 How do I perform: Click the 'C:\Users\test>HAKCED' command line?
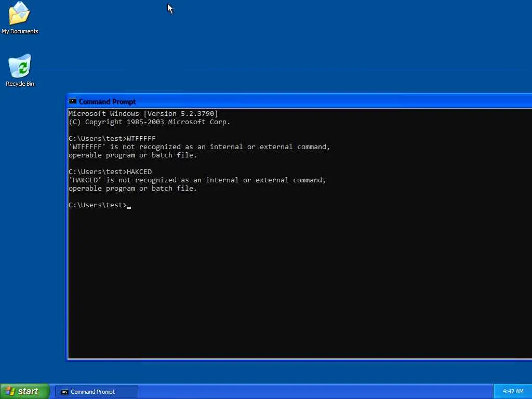coord(110,171)
